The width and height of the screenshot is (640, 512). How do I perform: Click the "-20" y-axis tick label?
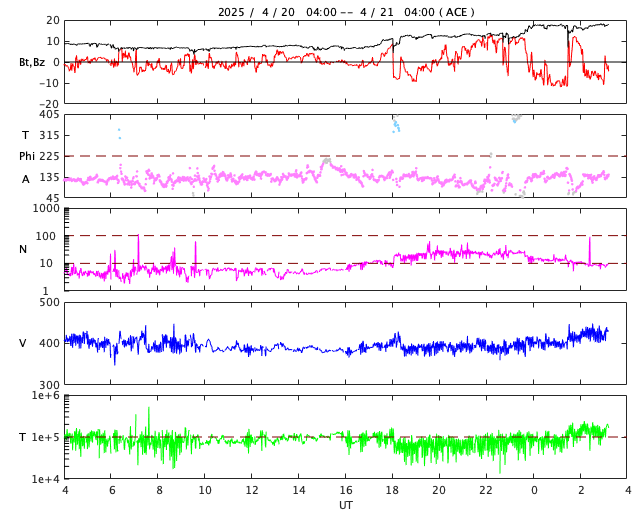(x=49, y=104)
